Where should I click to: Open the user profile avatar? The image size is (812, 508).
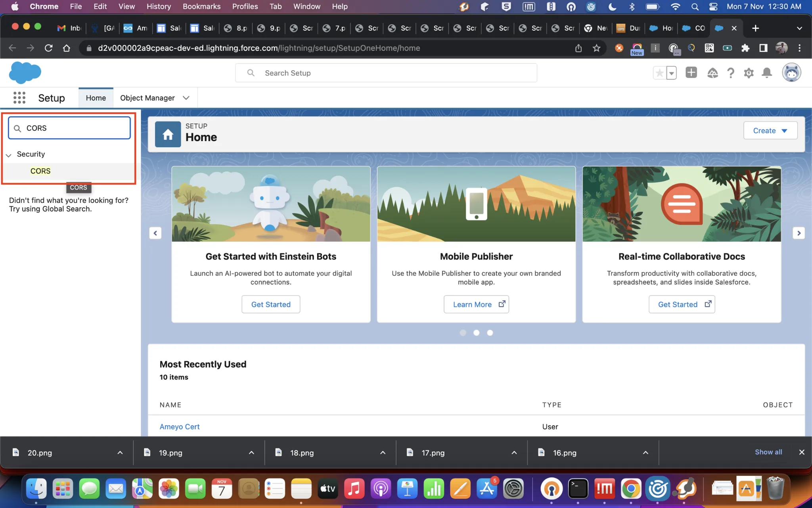coord(791,73)
